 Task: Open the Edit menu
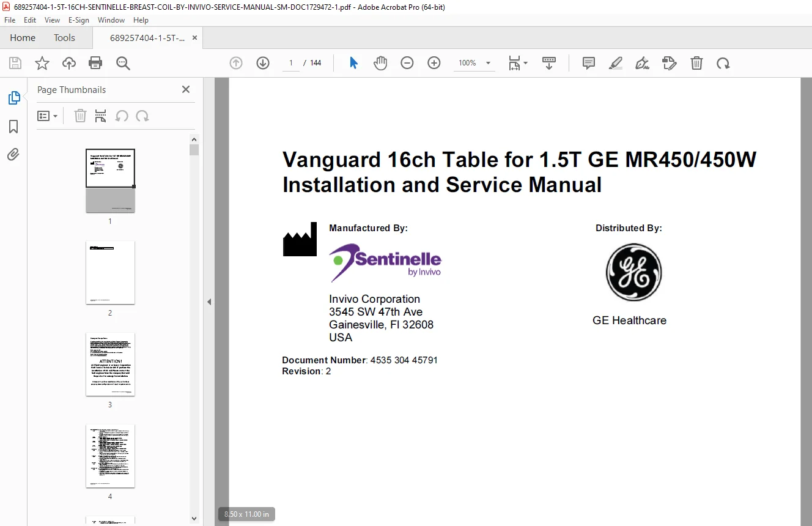(30, 20)
